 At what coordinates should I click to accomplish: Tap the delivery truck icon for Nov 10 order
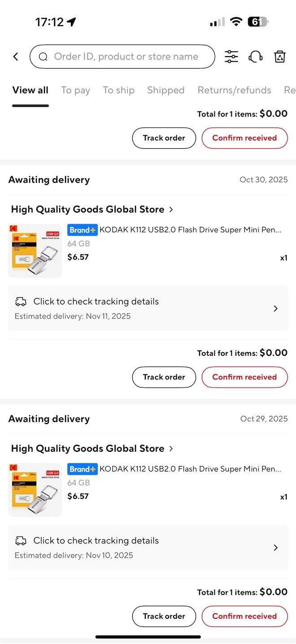pos(21,541)
